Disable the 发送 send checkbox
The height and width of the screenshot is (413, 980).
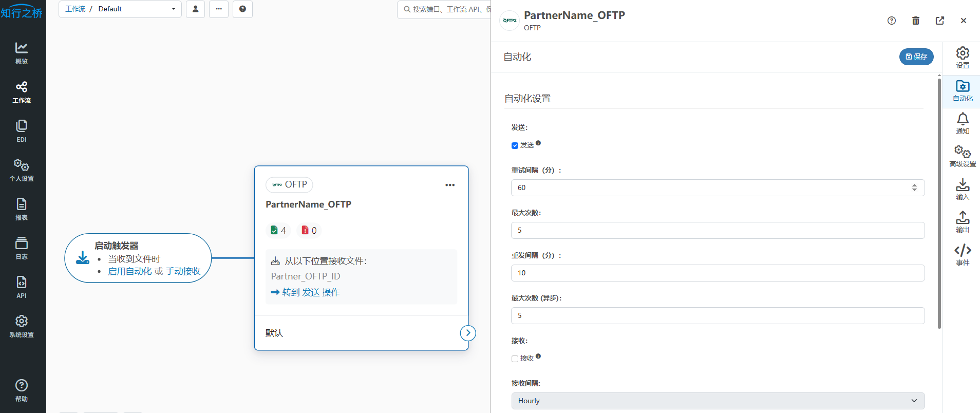[515, 146]
